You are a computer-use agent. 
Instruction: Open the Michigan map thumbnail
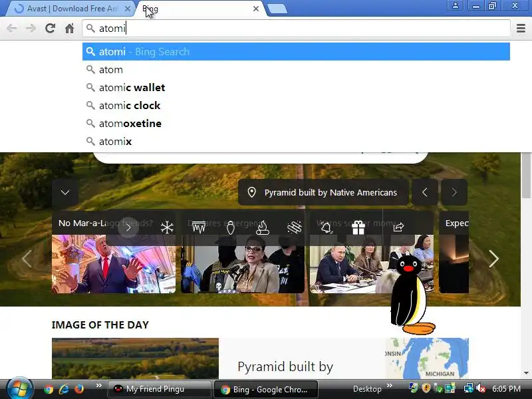tap(427, 358)
